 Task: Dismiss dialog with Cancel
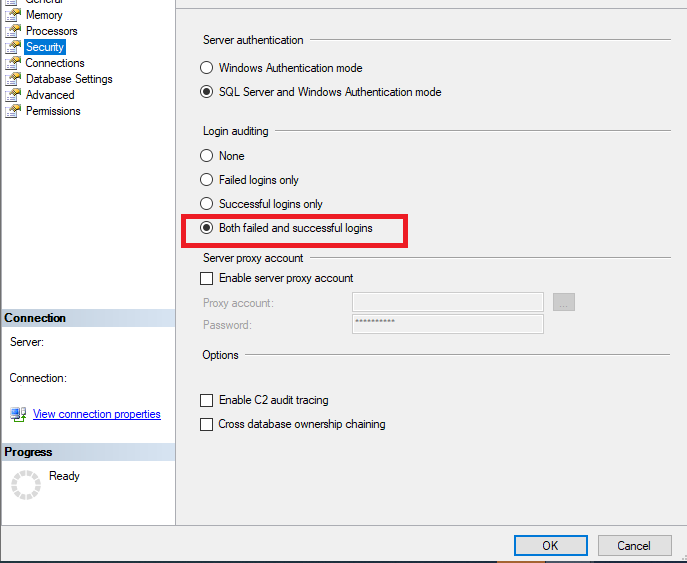634,546
